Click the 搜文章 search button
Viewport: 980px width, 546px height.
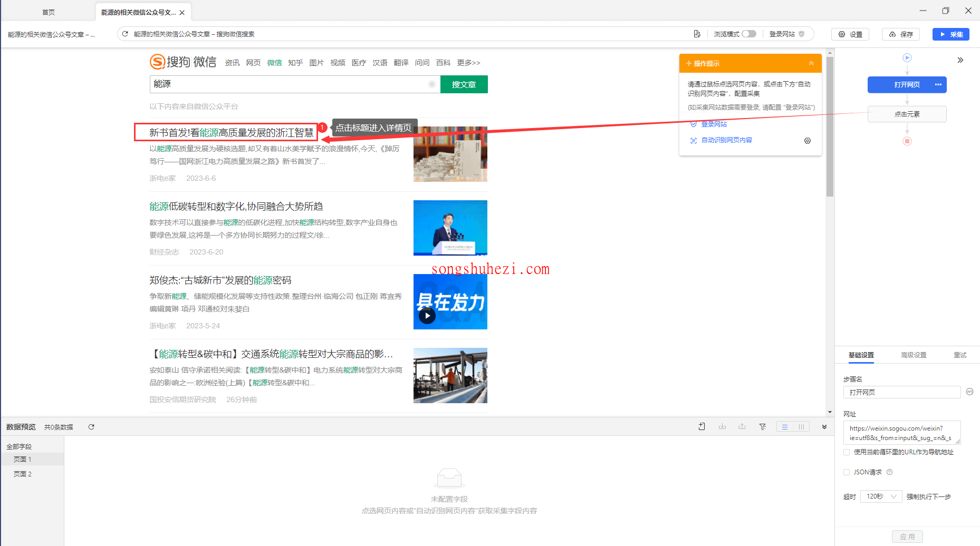(x=464, y=84)
